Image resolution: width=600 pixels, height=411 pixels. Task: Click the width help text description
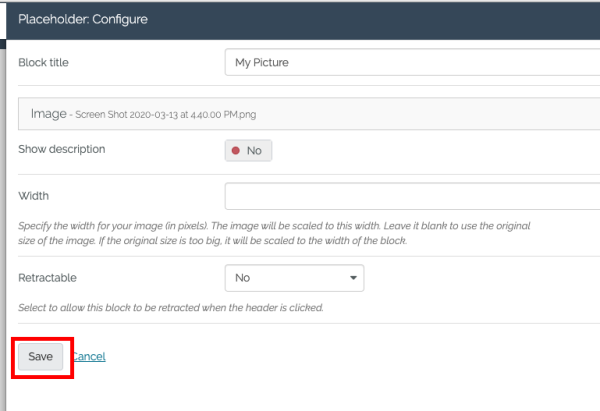[275, 234]
